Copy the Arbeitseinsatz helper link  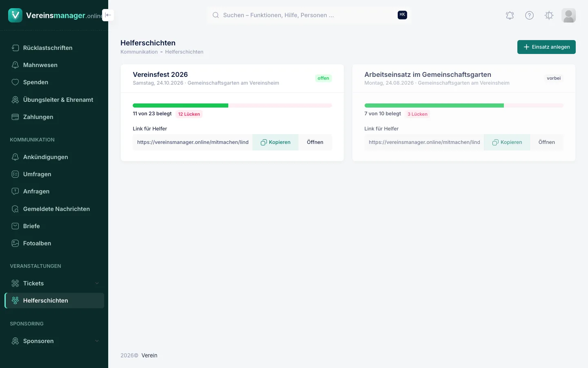point(507,142)
